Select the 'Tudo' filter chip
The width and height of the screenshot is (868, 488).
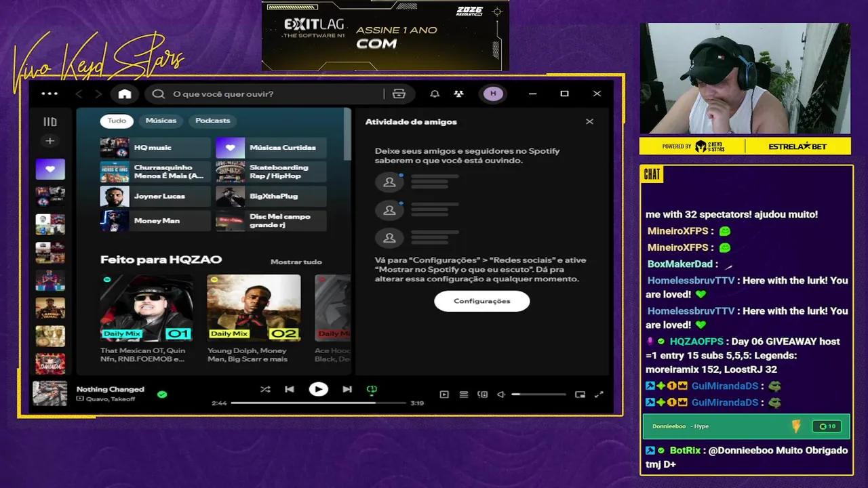[x=117, y=121]
